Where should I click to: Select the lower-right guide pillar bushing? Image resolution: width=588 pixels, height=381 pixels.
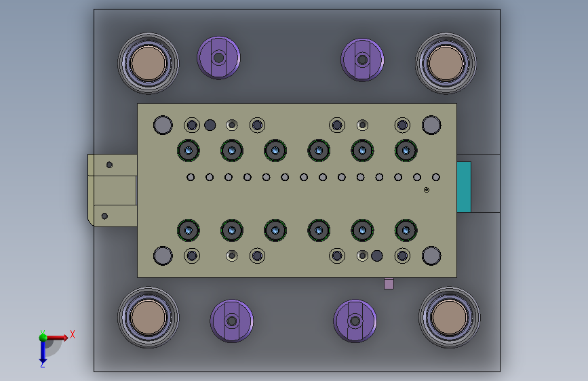tap(449, 317)
